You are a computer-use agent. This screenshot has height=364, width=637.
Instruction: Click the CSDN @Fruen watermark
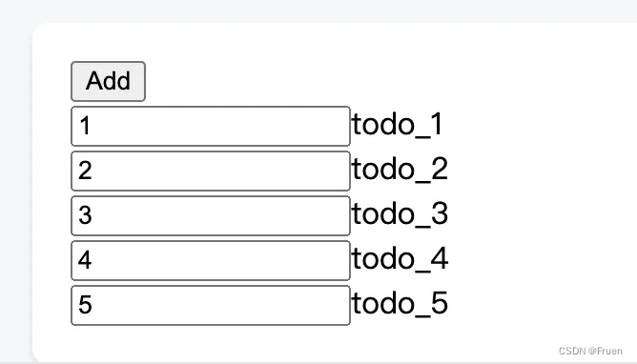point(590,351)
